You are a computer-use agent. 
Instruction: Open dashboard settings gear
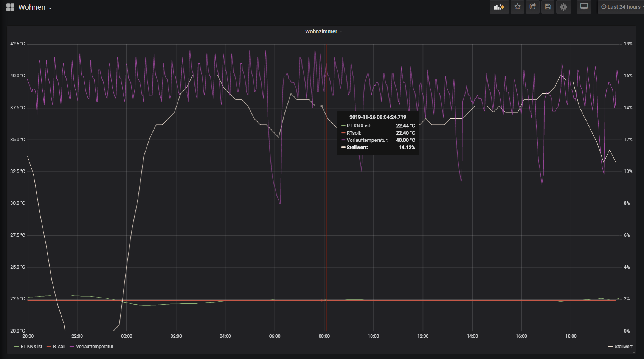click(563, 7)
